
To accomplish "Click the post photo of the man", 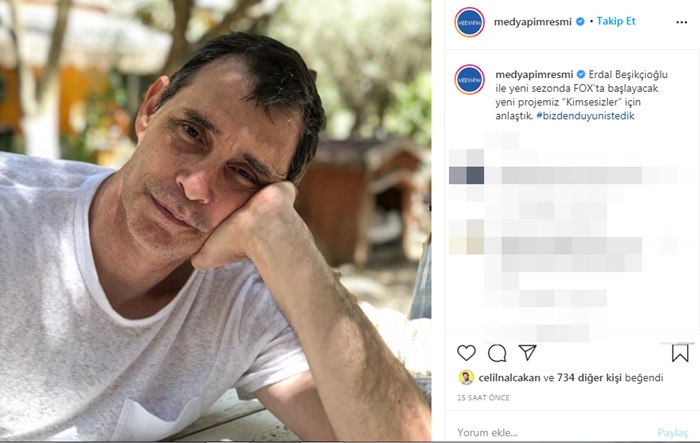I will 216,220.
